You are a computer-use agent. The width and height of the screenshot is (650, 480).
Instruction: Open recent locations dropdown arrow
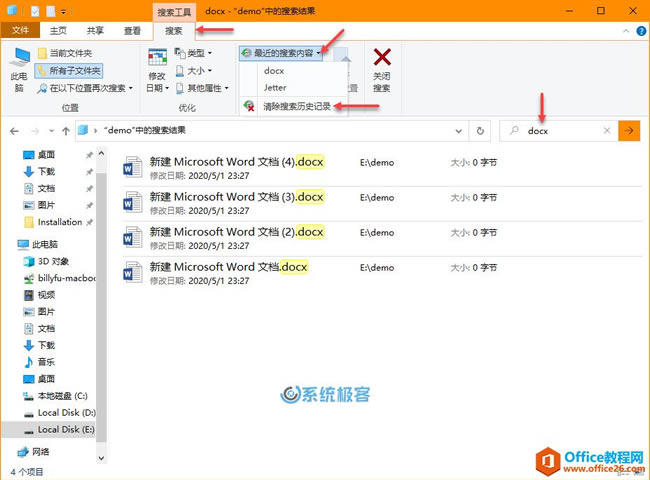[51, 131]
